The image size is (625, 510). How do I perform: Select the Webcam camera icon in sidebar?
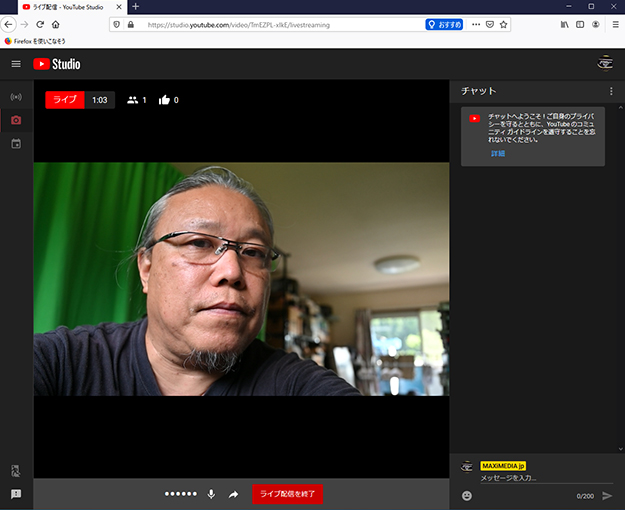(x=16, y=121)
